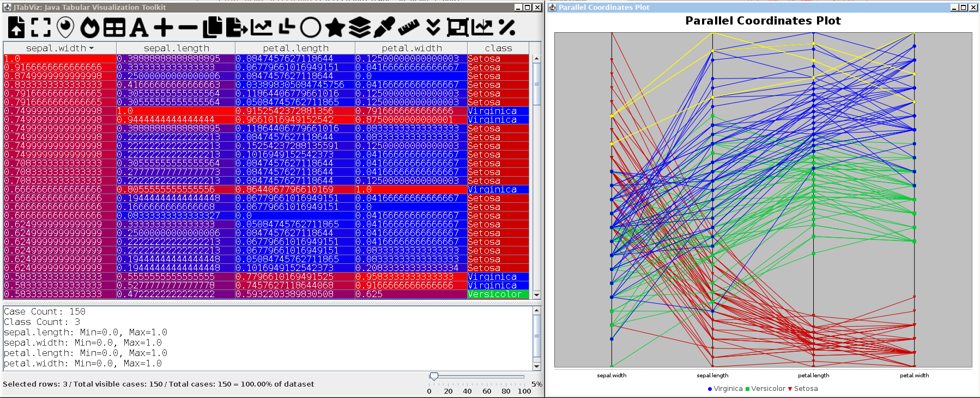Click the table grid icon
The image size is (980, 398).
click(x=114, y=27)
